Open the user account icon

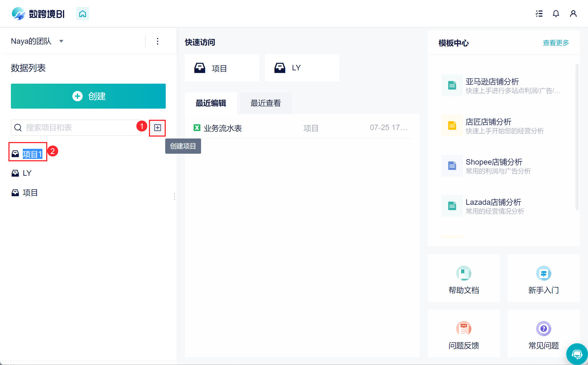(x=573, y=14)
